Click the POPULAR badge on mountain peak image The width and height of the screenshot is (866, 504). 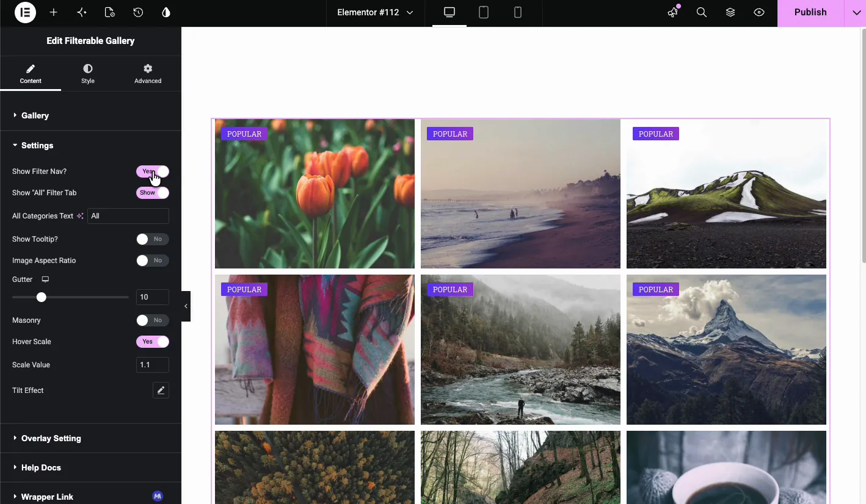656,290
